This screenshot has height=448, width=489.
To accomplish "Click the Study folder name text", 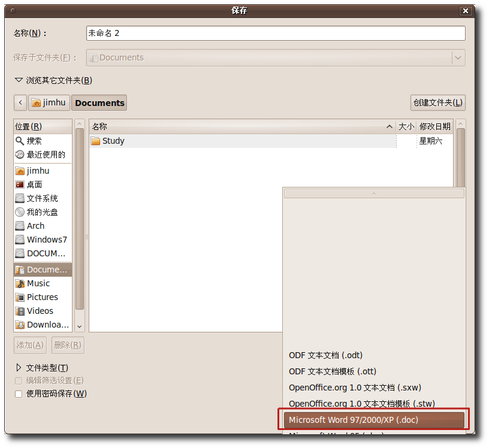I will (x=113, y=141).
